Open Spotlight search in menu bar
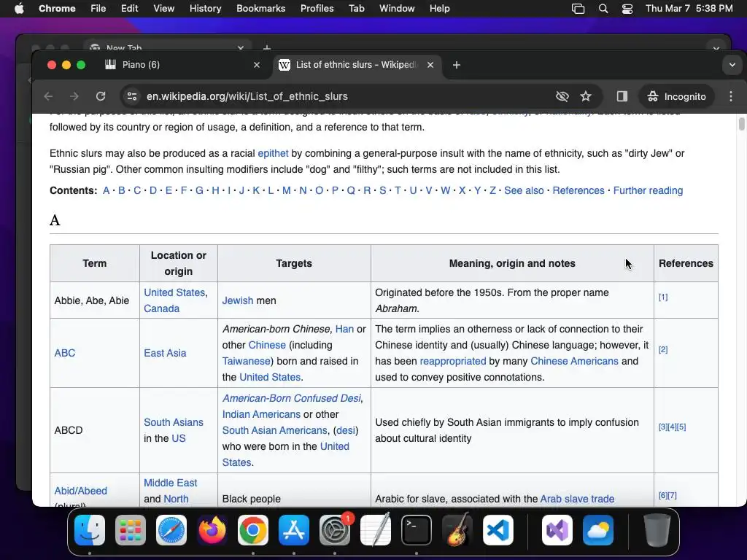 tap(603, 8)
